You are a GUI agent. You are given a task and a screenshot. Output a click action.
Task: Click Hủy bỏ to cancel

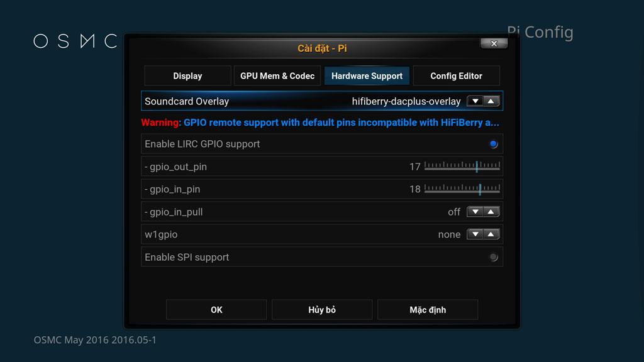(322, 310)
